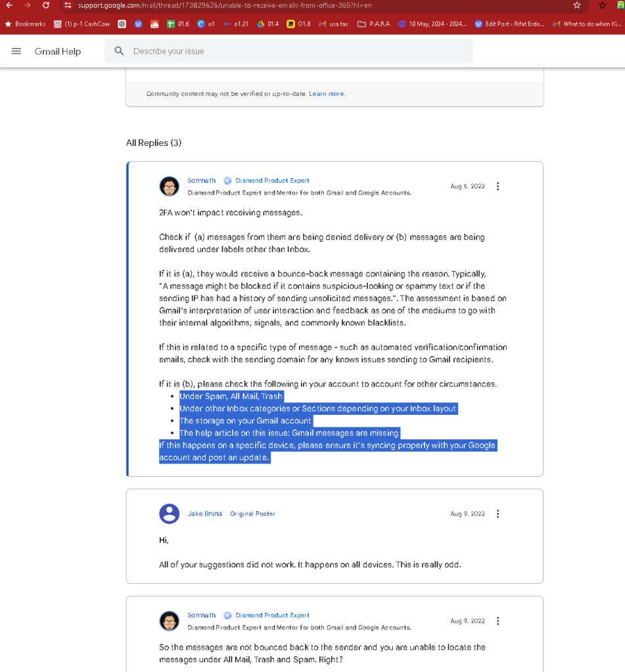Screen dimensions: 625x672
Task: Click the browser forward arrow
Action: (x=28, y=5)
